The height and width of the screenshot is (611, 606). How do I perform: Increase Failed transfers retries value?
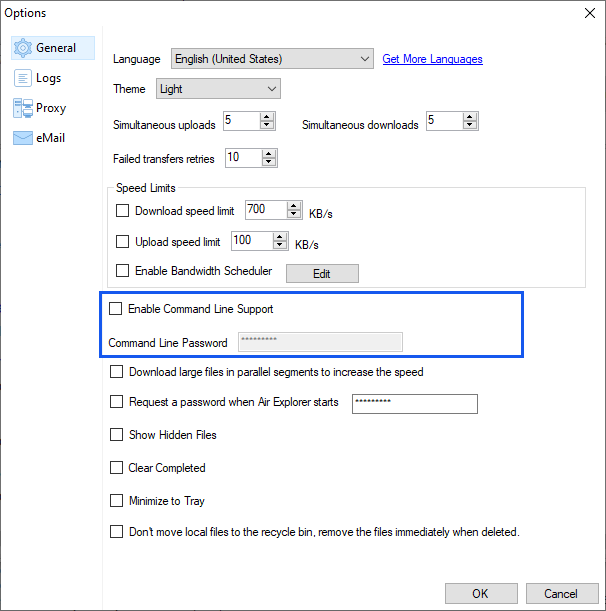coord(269,154)
